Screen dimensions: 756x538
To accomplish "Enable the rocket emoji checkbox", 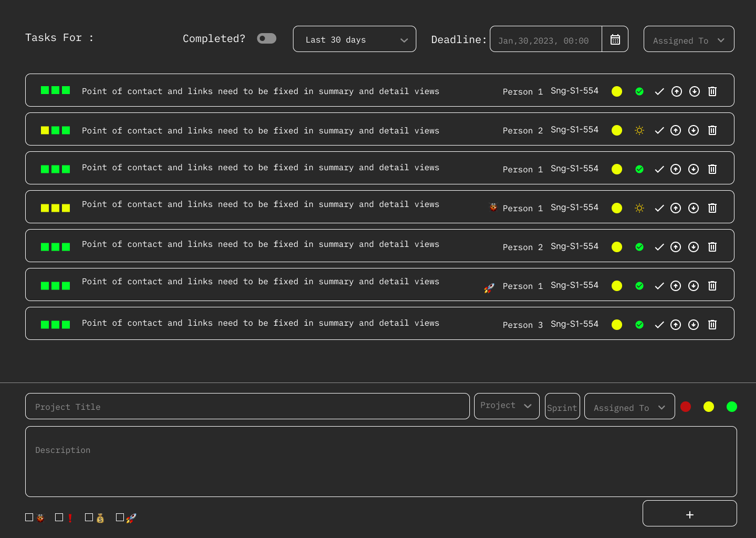I will coord(120,517).
